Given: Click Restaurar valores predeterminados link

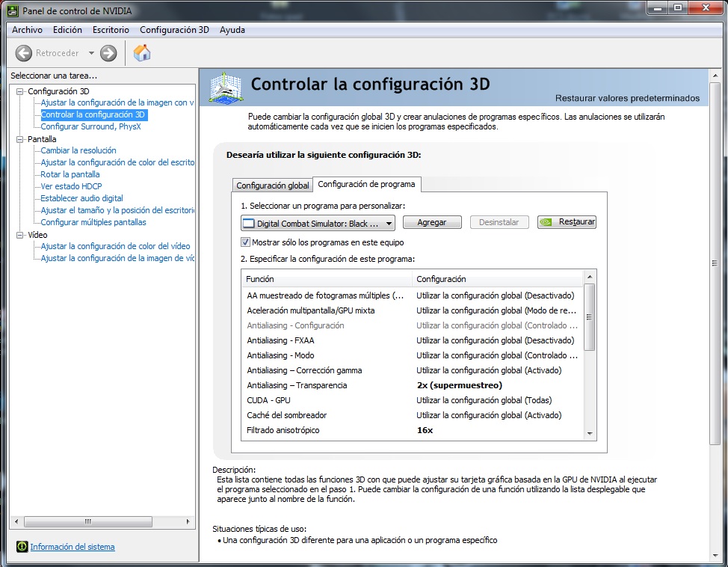Looking at the screenshot, I should 627,98.
